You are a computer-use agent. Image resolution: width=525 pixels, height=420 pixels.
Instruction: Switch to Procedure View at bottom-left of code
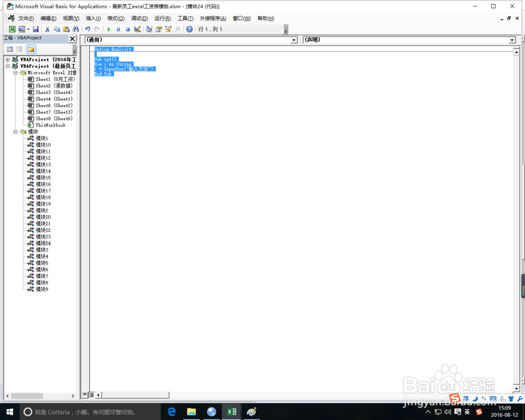(85, 395)
